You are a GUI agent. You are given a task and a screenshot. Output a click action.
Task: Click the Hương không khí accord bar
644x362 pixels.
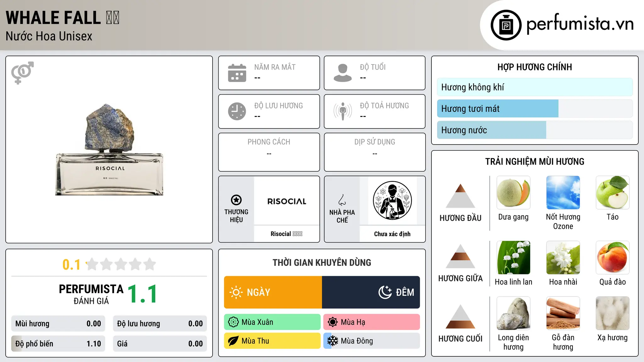click(535, 87)
